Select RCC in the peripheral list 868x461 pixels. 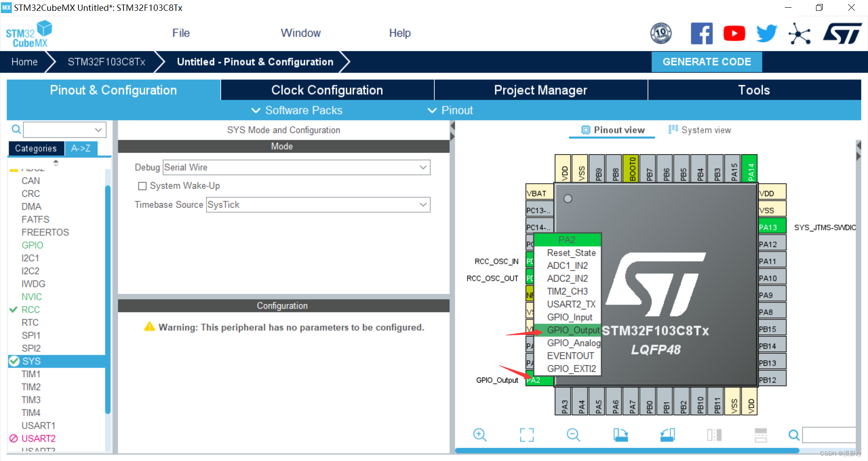(x=31, y=310)
